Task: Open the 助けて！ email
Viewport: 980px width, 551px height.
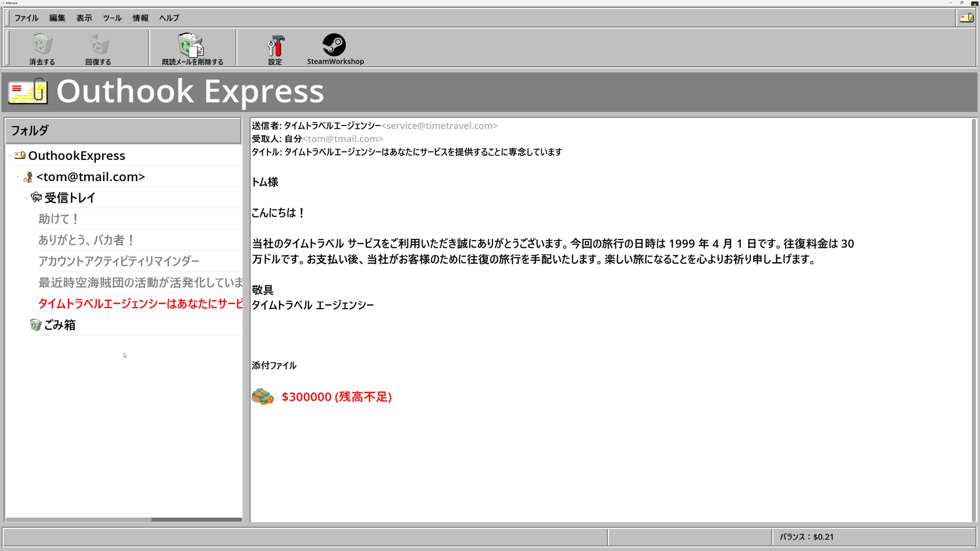Action: (x=59, y=219)
